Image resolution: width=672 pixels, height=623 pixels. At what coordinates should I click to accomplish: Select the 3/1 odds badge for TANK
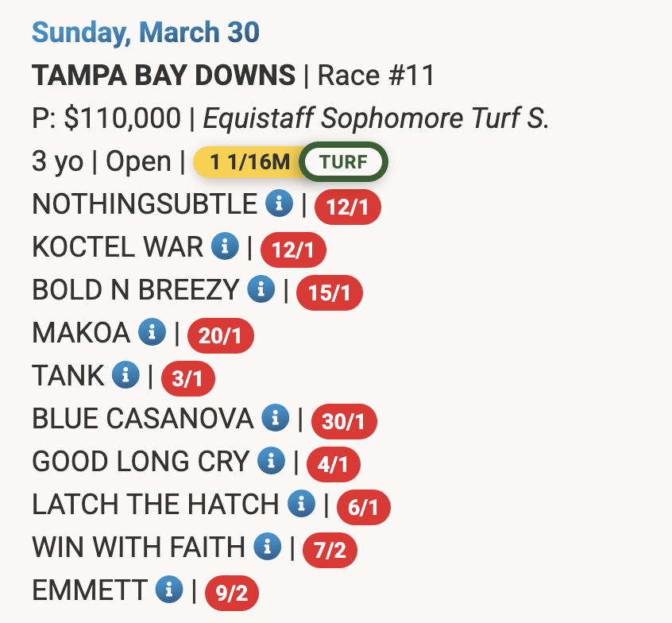pyautogui.click(x=187, y=379)
